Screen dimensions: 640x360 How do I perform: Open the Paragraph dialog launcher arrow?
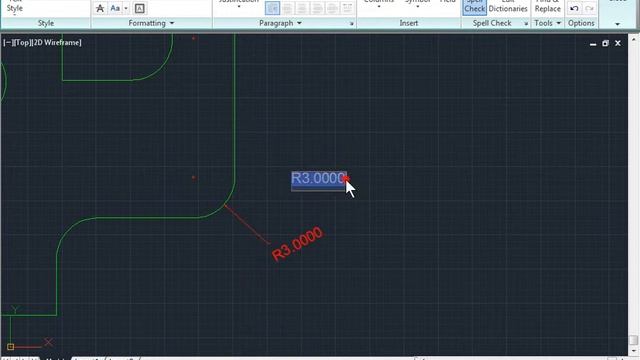(351, 24)
